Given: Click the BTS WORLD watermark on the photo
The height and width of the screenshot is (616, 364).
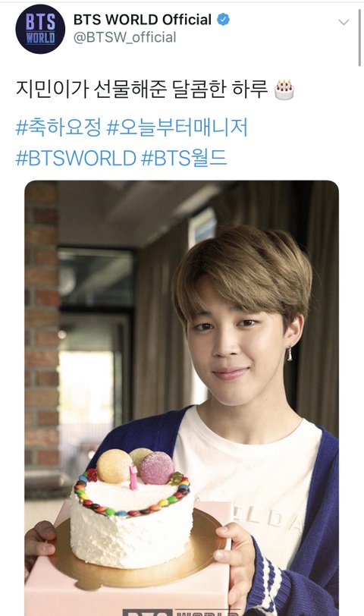Looking at the screenshot, I should (180, 612).
